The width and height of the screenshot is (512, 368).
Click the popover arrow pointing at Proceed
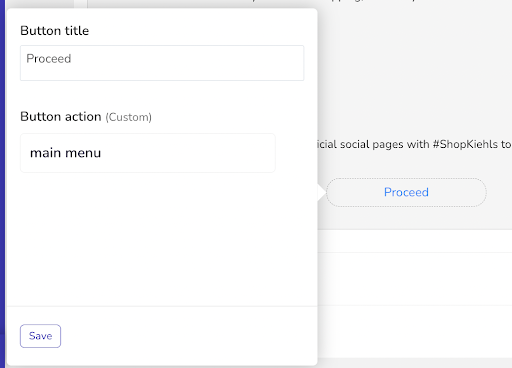click(322, 193)
